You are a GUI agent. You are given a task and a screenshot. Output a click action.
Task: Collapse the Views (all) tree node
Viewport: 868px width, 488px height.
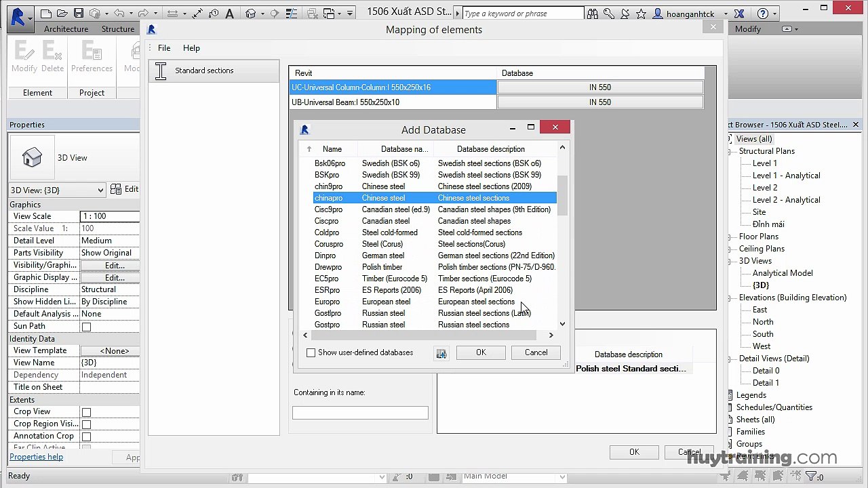coord(731,139)
